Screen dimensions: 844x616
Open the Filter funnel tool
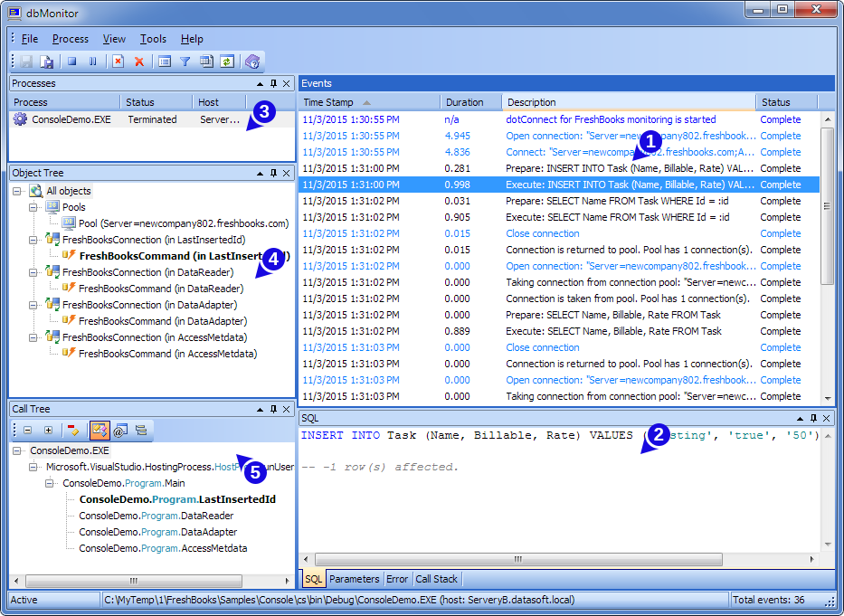click(185, 62)
